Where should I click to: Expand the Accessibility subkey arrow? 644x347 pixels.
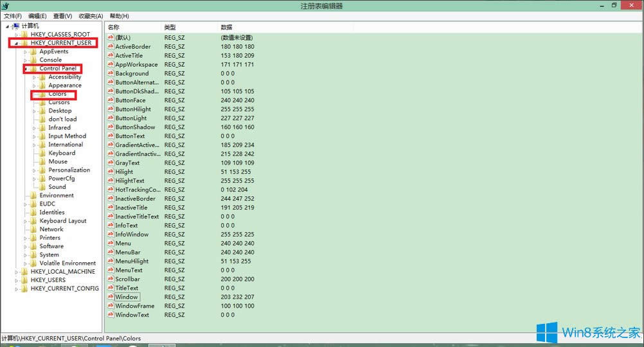coord(34,77)
